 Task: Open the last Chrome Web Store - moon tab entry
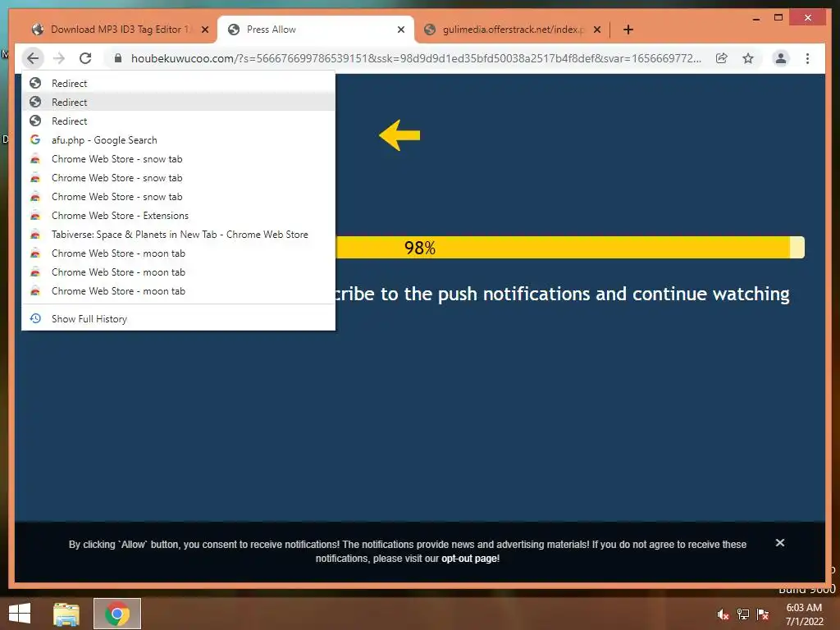pyautogui.click(x=178, y=291)
